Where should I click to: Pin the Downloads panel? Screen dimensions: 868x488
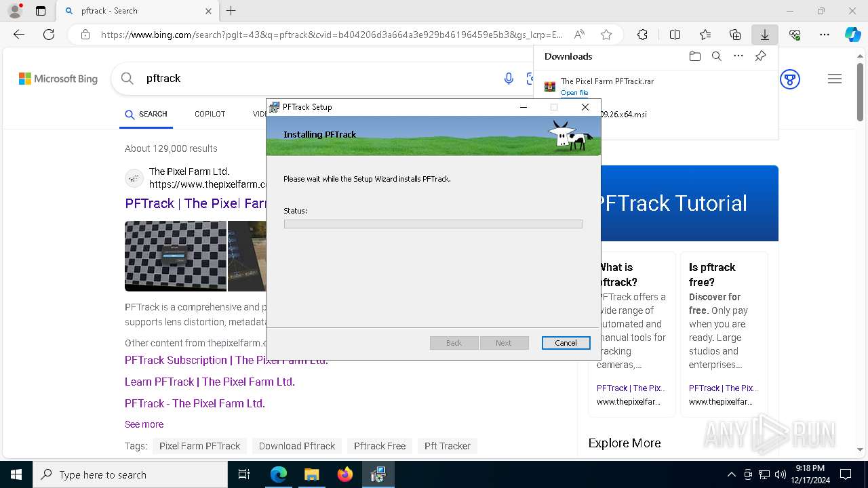(760, 56)
